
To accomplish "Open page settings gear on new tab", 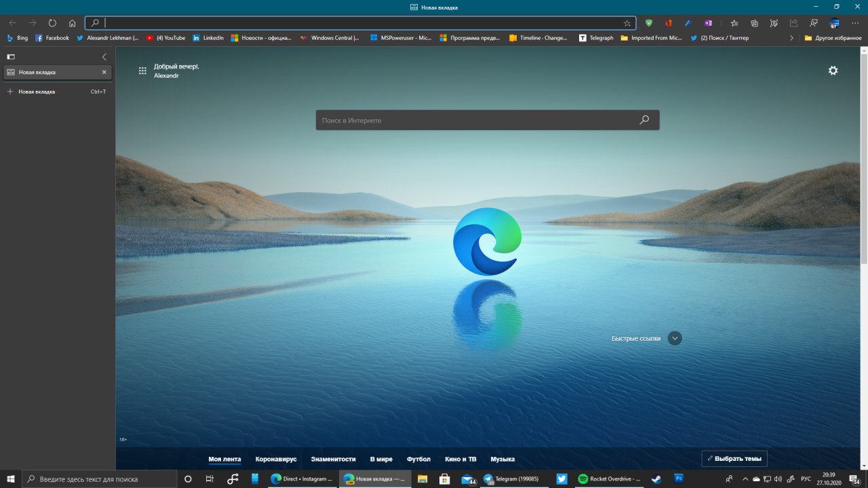I will [x=833, y=70].
